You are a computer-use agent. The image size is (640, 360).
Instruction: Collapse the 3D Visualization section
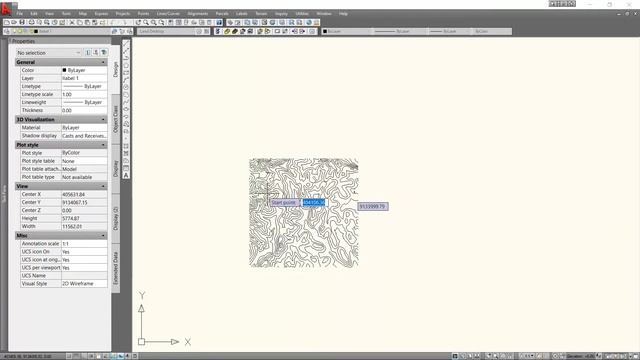(x=103, y=120)
